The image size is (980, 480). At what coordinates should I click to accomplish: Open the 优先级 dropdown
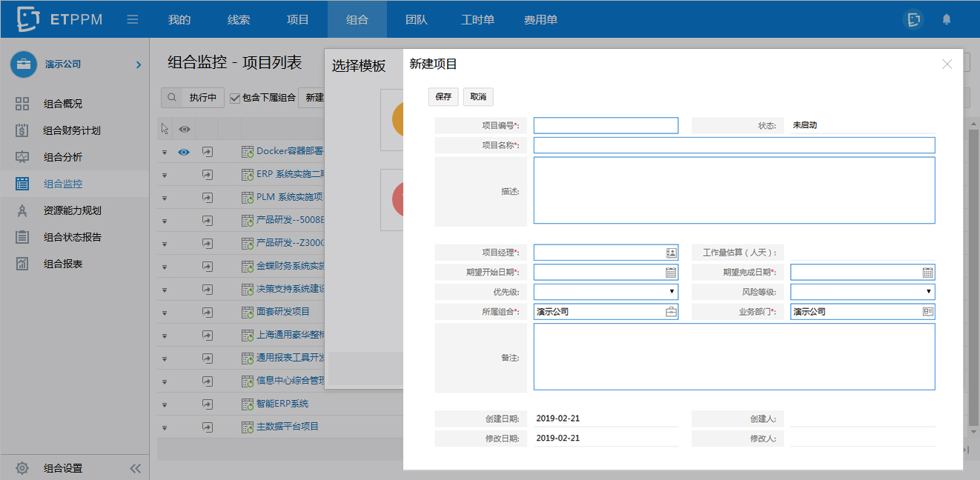coord(606,292)
